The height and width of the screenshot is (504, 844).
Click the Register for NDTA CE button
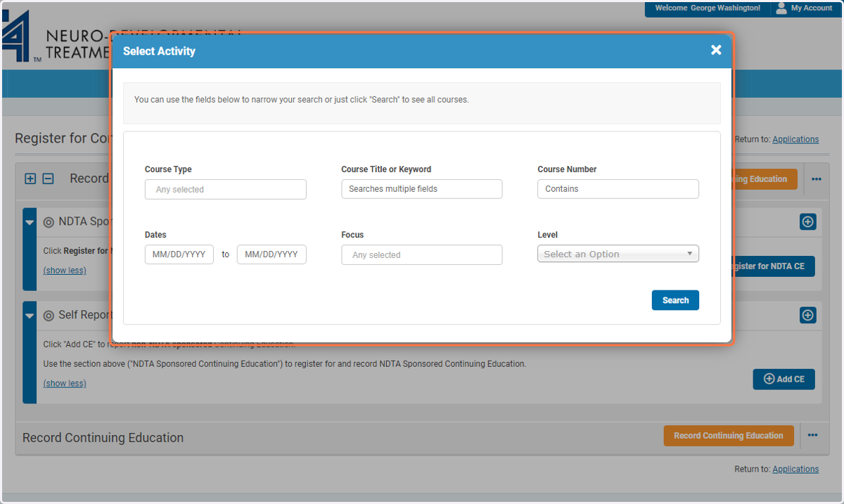click(x=773, y=266)
